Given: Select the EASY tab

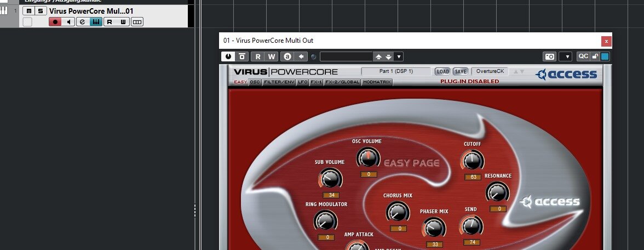Looking at the screenshot, I should 241,82.
